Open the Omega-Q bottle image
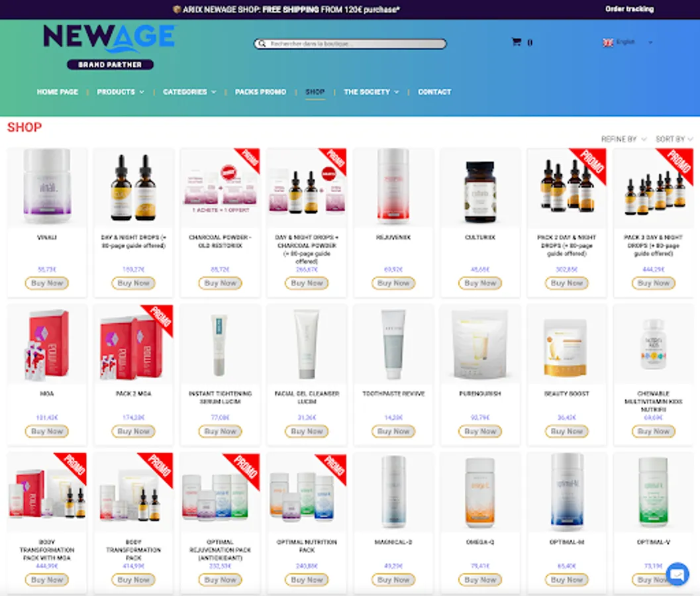Image resolution: width=700 pixels, height=596 pixels. [480, 492]
